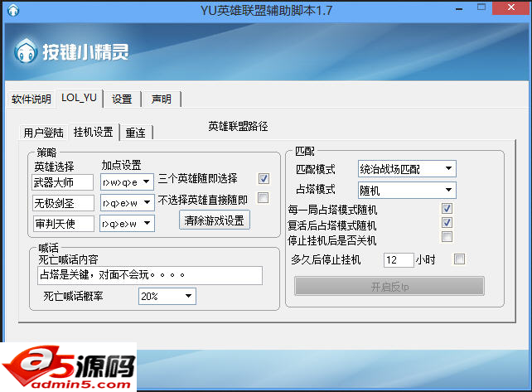Enable 停止挂机后是否关机 checkbox
This screenshot has height=392, width=532.
click(447, 236)
